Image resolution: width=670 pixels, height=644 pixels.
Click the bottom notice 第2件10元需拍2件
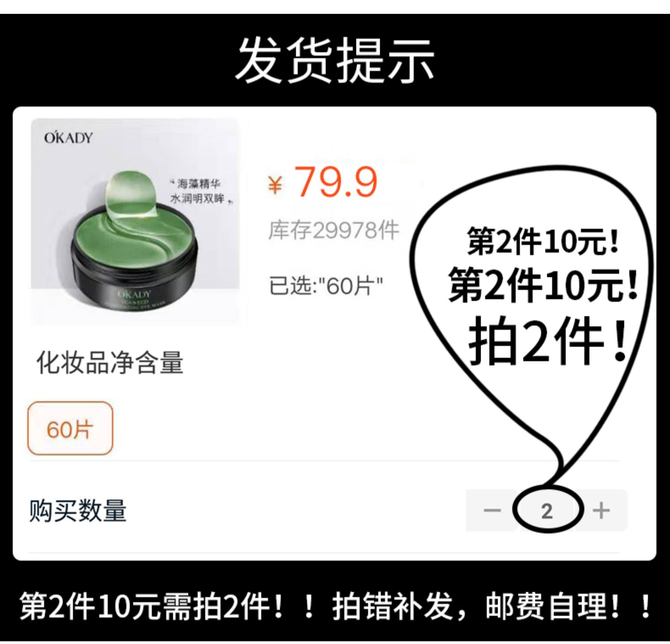point(151,606)
